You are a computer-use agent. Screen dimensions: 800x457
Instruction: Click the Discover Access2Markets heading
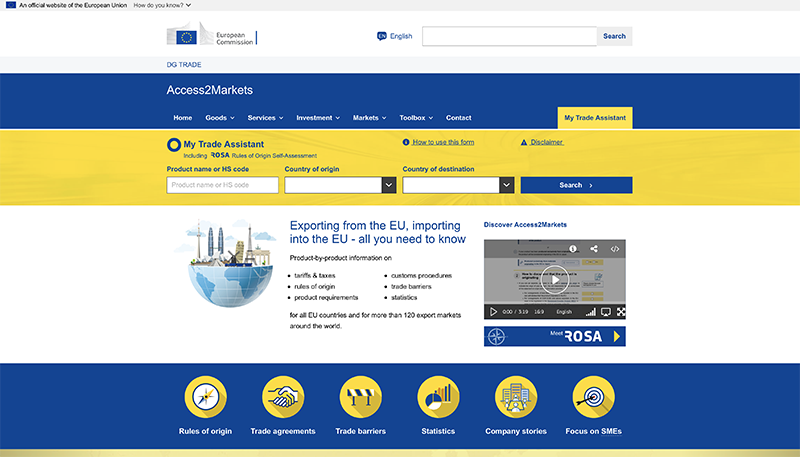coord(525,224)
